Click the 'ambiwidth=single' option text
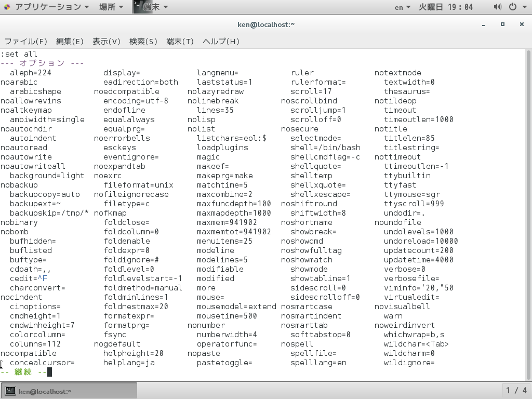 coord(47,119)
